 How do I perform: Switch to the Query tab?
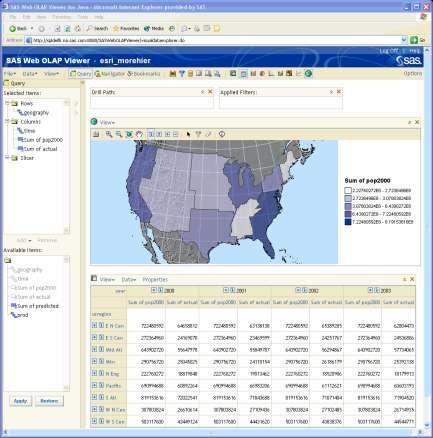[x=80, y=74]
